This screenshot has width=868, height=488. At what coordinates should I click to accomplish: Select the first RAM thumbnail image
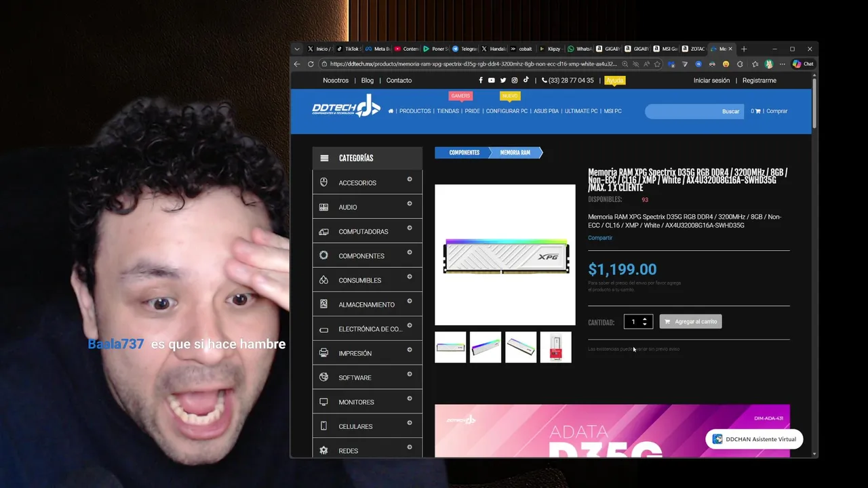point(450,347)
